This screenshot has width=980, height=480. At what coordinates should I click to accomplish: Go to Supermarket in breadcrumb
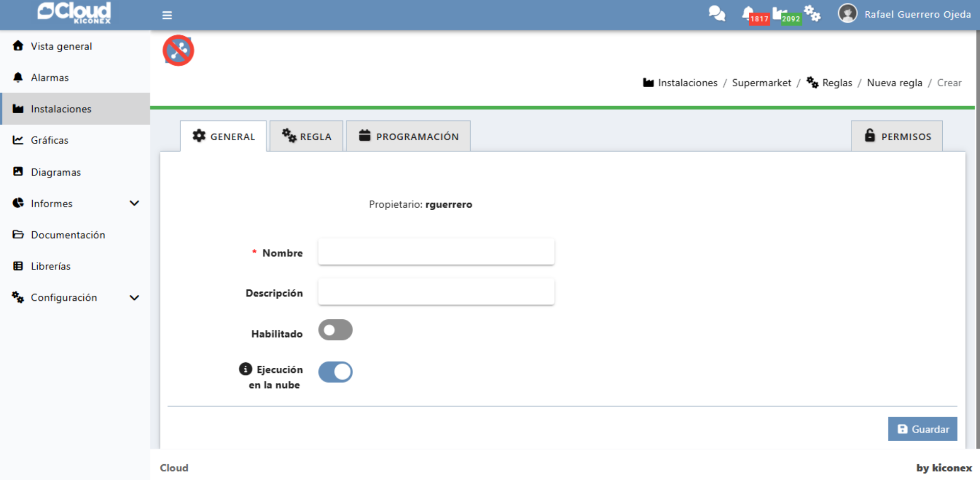[761, 83]
